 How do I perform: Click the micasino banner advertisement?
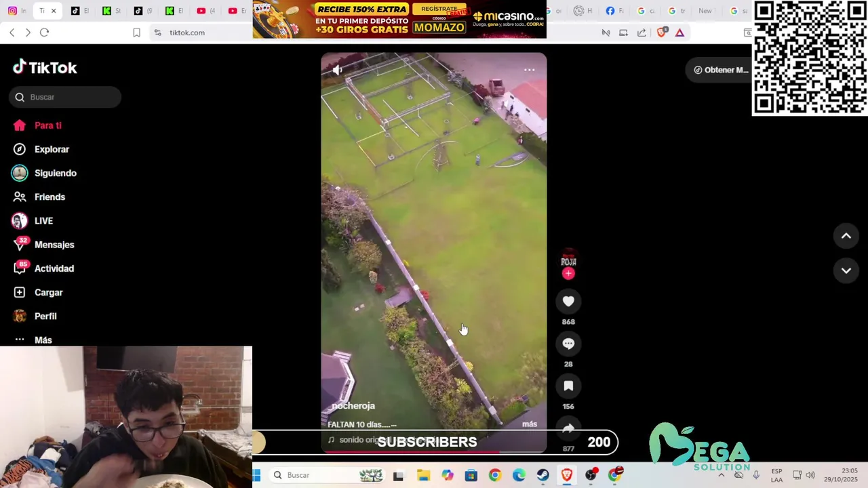(x=399, y=19)
